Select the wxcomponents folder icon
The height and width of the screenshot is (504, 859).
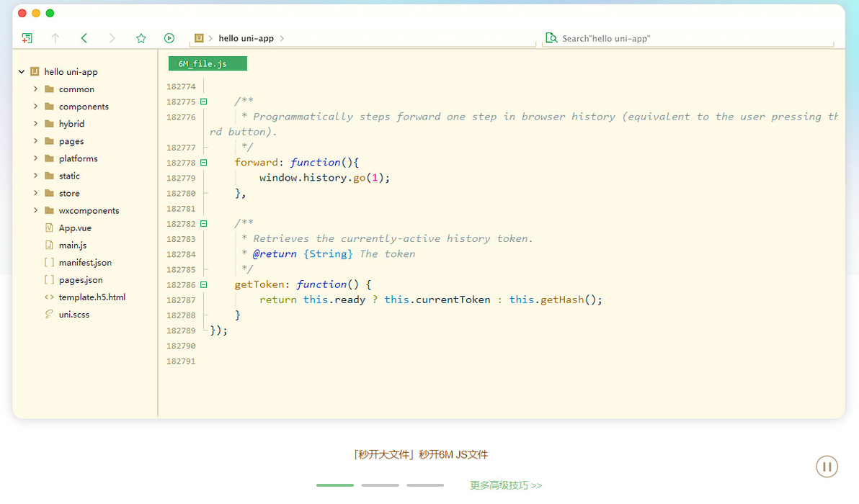49,210
